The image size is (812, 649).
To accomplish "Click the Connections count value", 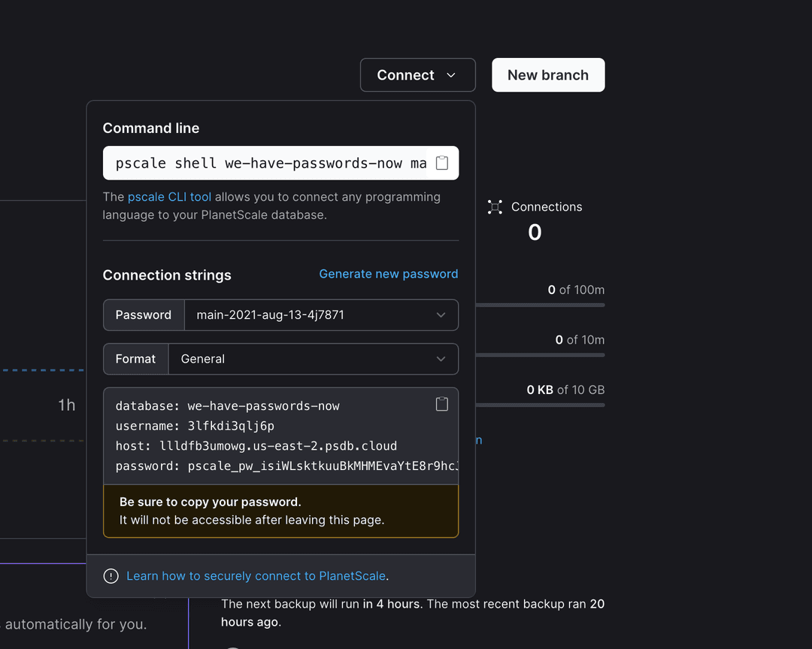I will pyautogui.click(x=535, y=232).
